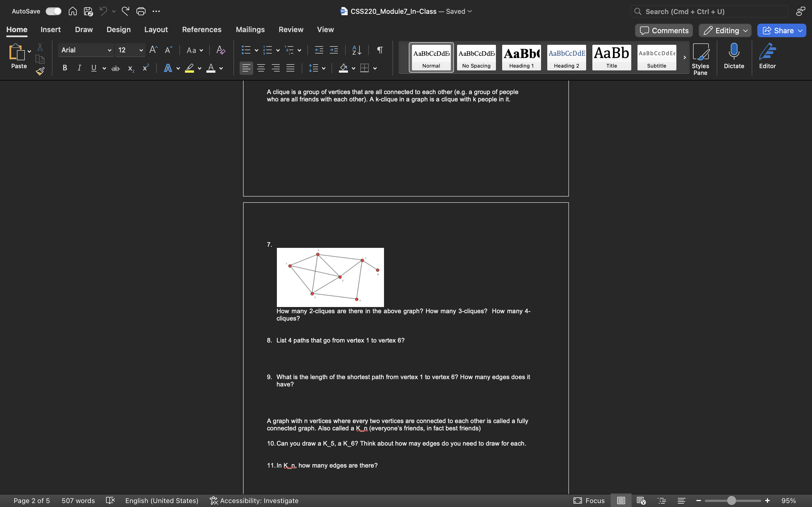Image resolution: width=812 pixels, height=507 pixels.
Task: Toggle Bold formatting
Action: coord(65,68)
